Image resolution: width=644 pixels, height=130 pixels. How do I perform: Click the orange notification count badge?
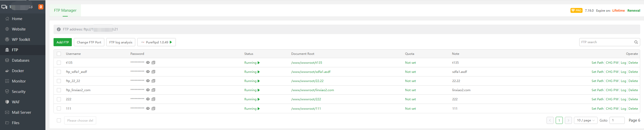[x=41, y=7]
